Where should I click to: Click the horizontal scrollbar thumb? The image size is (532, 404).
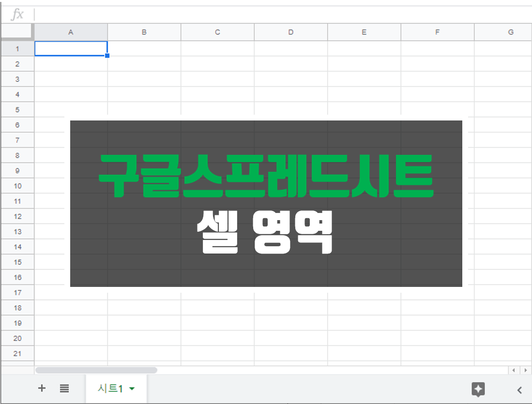pyautogui.click(x=96, y=370)
